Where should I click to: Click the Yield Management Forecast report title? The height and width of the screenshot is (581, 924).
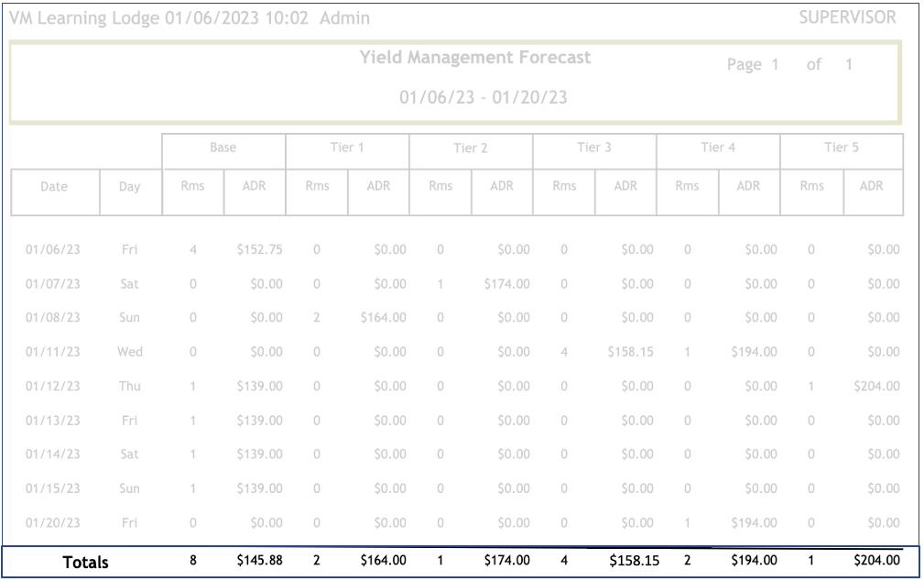pyautogui.click(x=475, y=58)
